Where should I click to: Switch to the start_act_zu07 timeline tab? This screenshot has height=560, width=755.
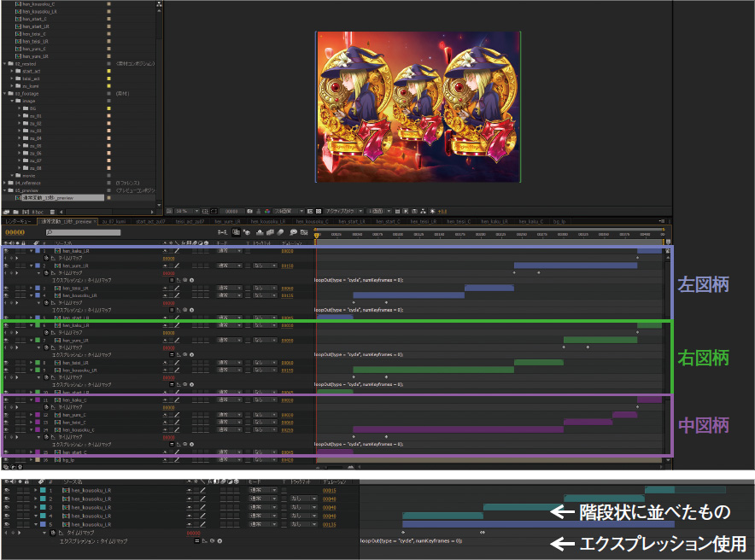(x=150, y=222)
